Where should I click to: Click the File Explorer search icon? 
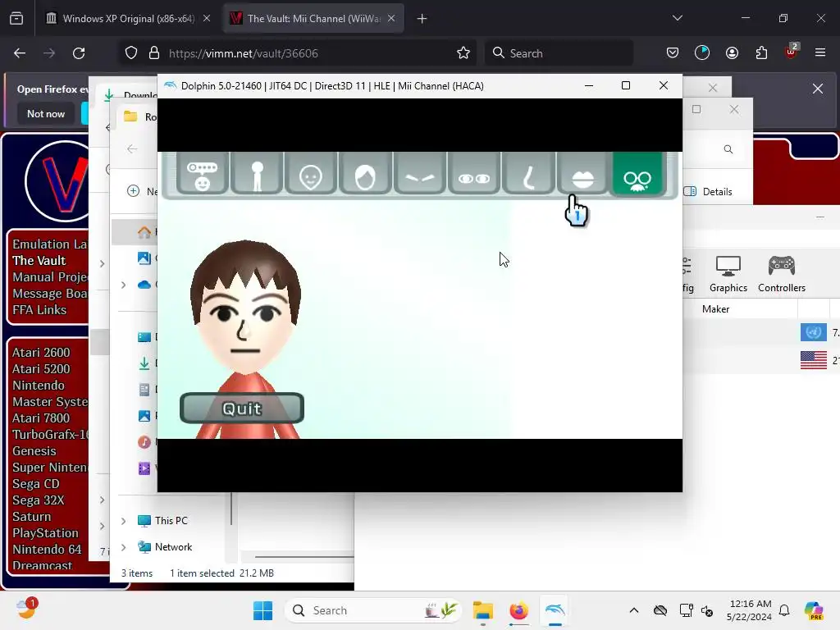tap(728, 149)
